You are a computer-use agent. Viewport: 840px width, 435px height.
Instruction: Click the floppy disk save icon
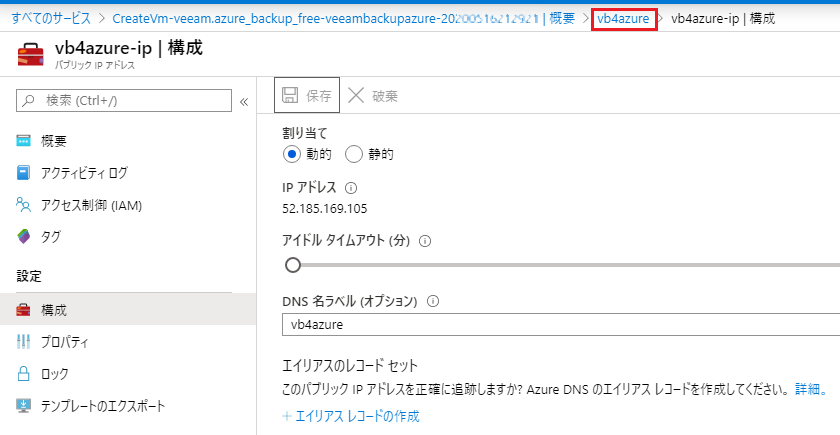click(290, 95)
